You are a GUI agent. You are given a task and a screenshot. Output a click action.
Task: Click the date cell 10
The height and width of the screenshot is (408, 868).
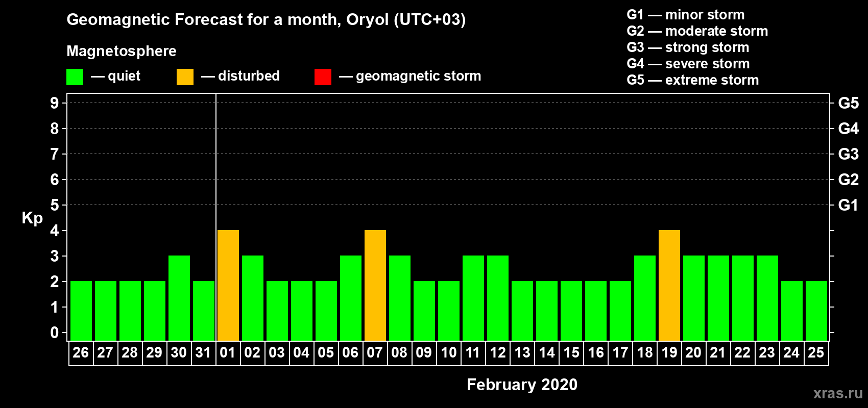(449, 353)
